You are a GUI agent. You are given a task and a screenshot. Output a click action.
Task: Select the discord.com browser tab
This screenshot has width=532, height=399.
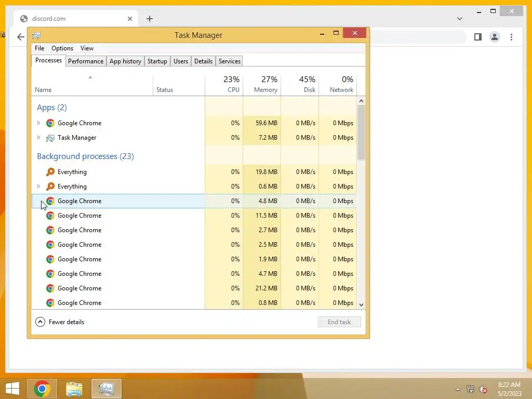76,19
